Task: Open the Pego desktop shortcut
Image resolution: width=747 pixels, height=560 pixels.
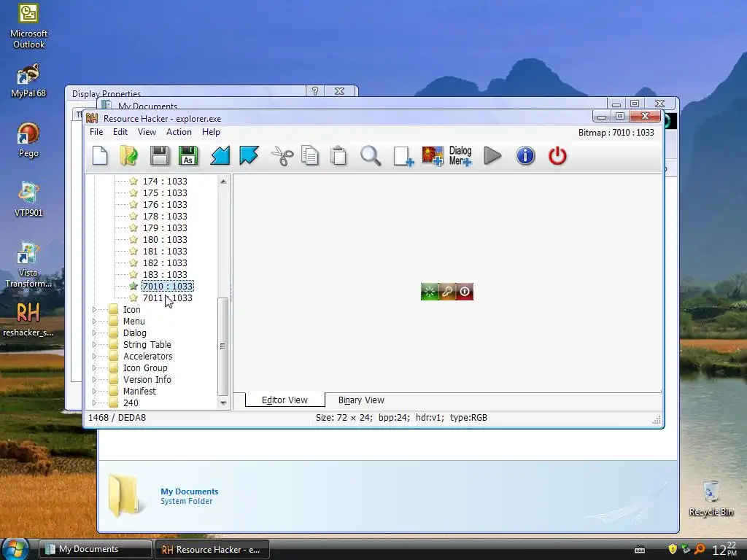Action: (x=28, y=140)
